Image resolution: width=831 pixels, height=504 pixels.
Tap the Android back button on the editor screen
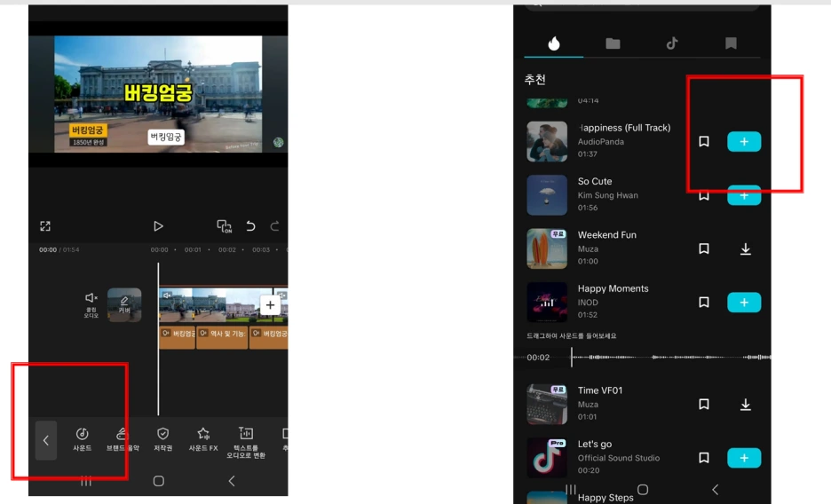click(x=232, y=481)
